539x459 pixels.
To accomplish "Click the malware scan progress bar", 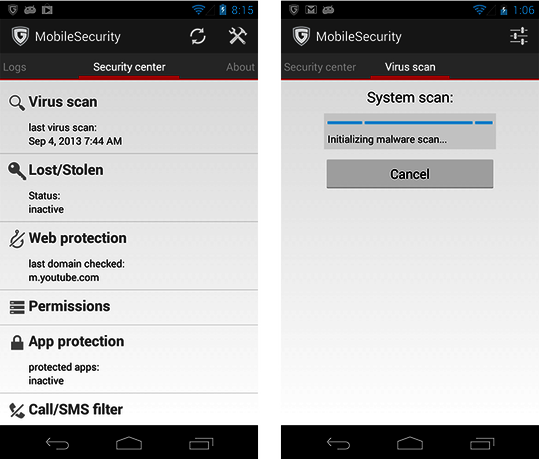I will tap(410, 122).
